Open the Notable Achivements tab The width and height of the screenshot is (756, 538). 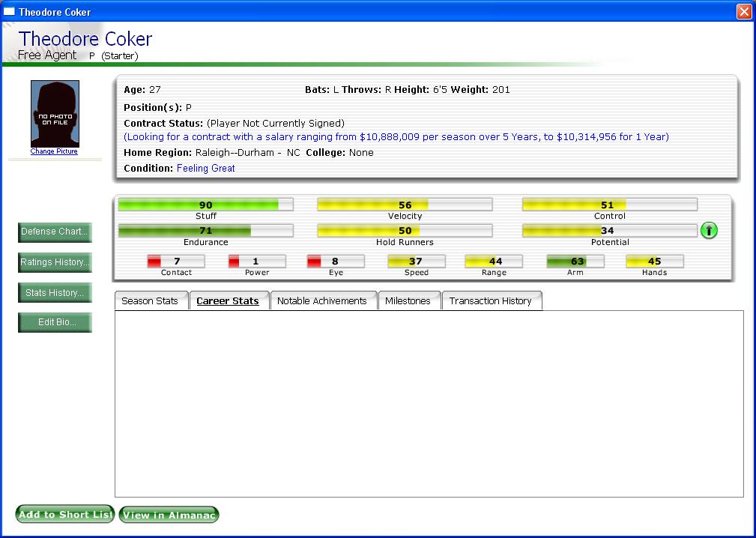pos(322,300)
